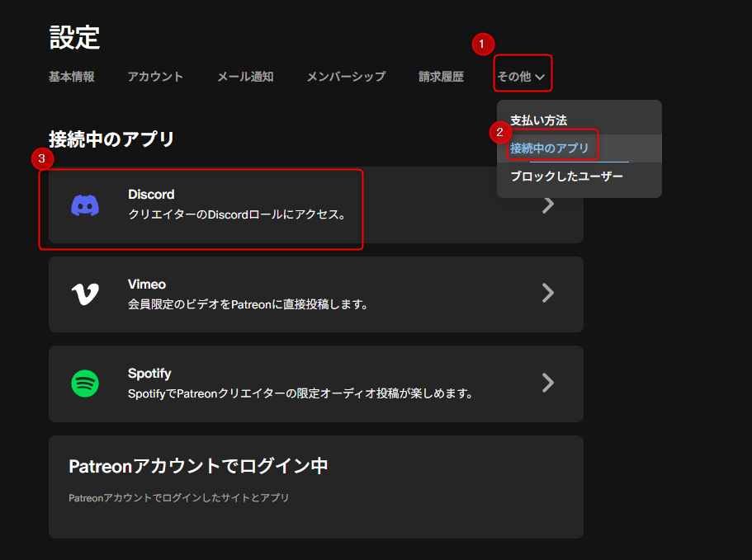The image size is (752, 560).
Task: Switch to the 基本情報 tab
Action: 72,77
